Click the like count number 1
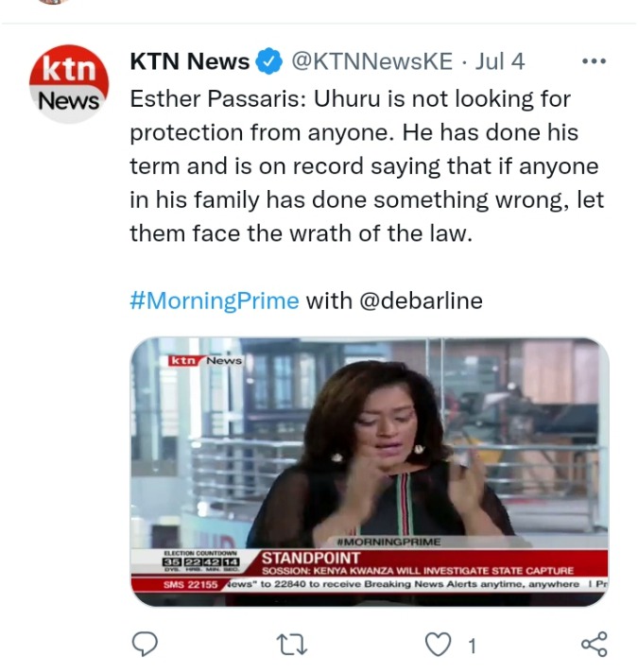638x672 pixels. point(472,646)
